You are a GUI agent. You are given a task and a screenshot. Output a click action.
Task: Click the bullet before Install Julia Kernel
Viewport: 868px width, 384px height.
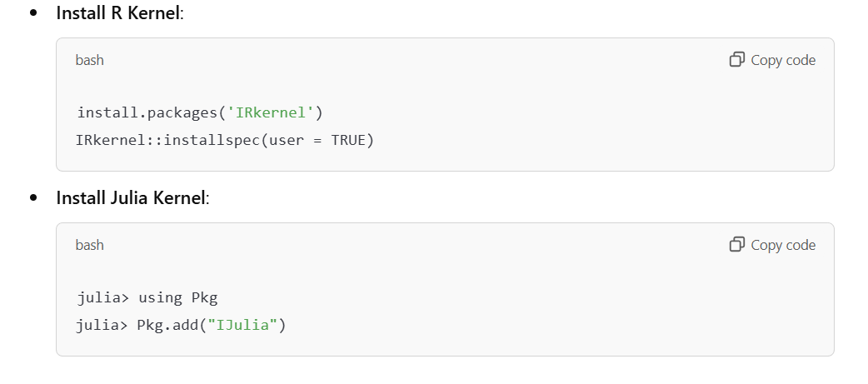coord(34,197)
